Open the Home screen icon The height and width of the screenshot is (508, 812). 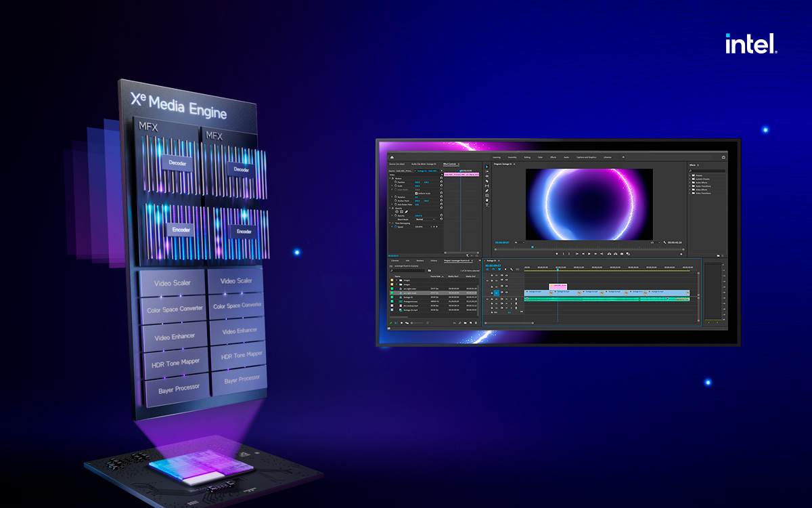392,157
